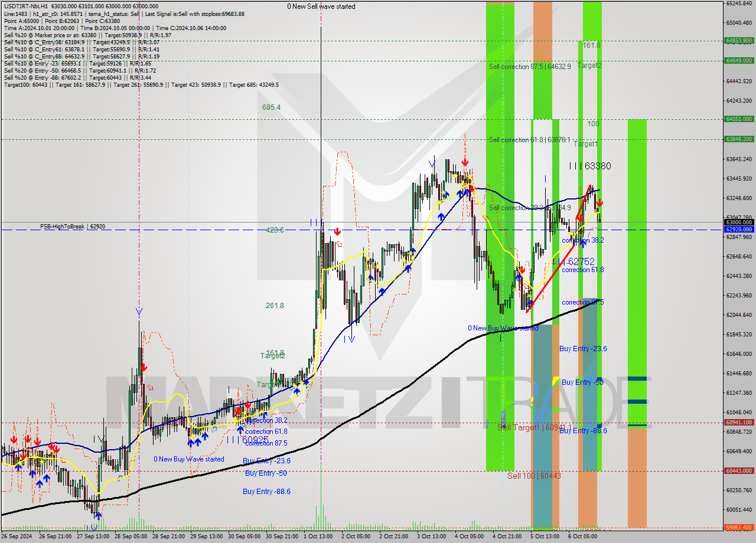
Task: Click the '28 Sep 05:00' time axis label
Action: (x=130, y=537)
